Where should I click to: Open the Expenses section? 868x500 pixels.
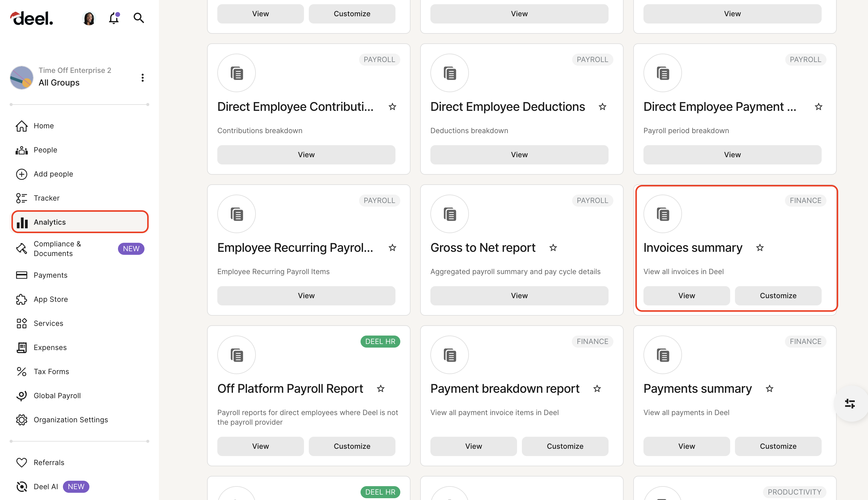(50, 347)
